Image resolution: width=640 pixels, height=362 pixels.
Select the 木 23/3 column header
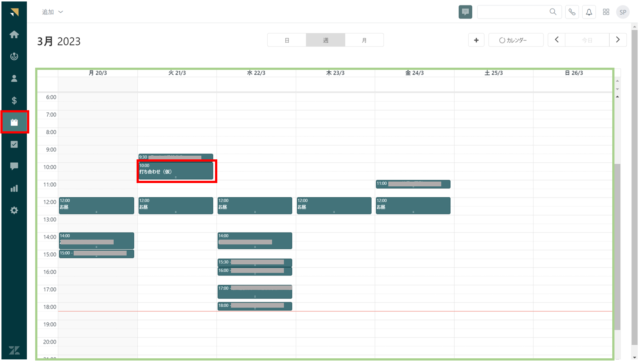point(335,73)
